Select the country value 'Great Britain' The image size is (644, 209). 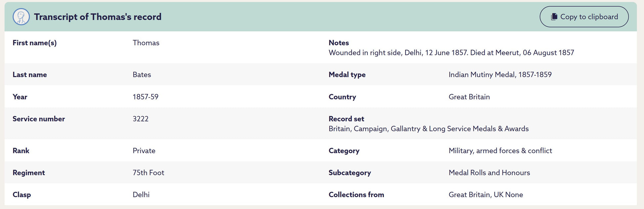[x=469, y=97]
